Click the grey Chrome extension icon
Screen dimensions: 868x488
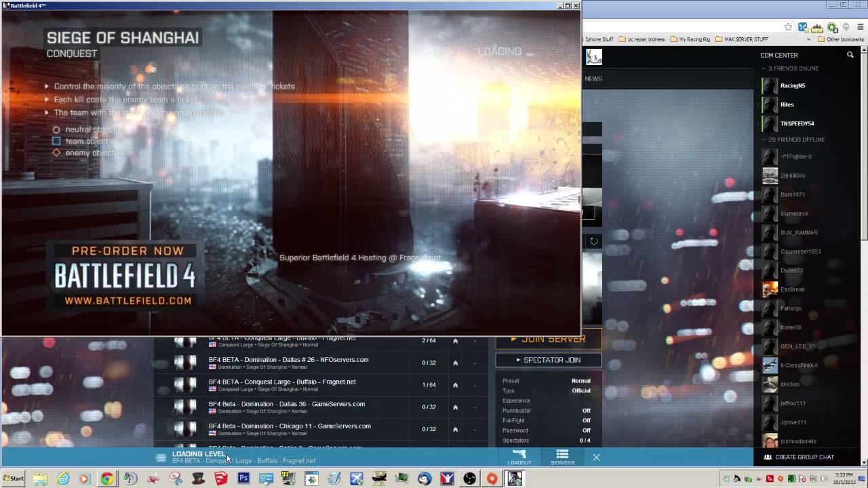point(846,27)
